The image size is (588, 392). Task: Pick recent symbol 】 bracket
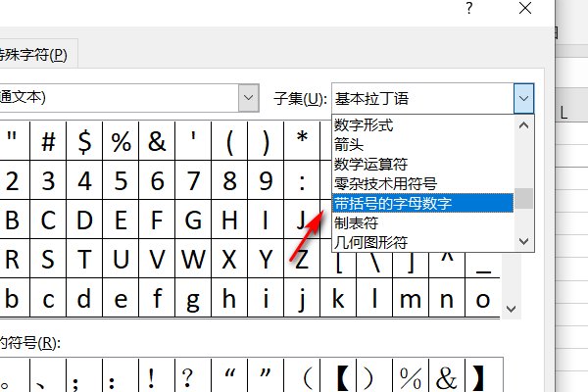tap(483, 375)
